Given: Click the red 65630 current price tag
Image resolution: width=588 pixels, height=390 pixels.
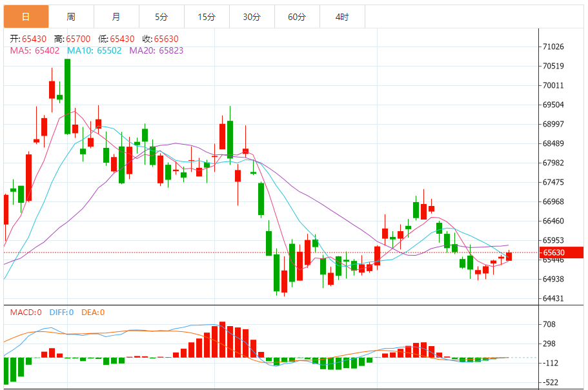Looking at the screenshot, I should (561, 252).
